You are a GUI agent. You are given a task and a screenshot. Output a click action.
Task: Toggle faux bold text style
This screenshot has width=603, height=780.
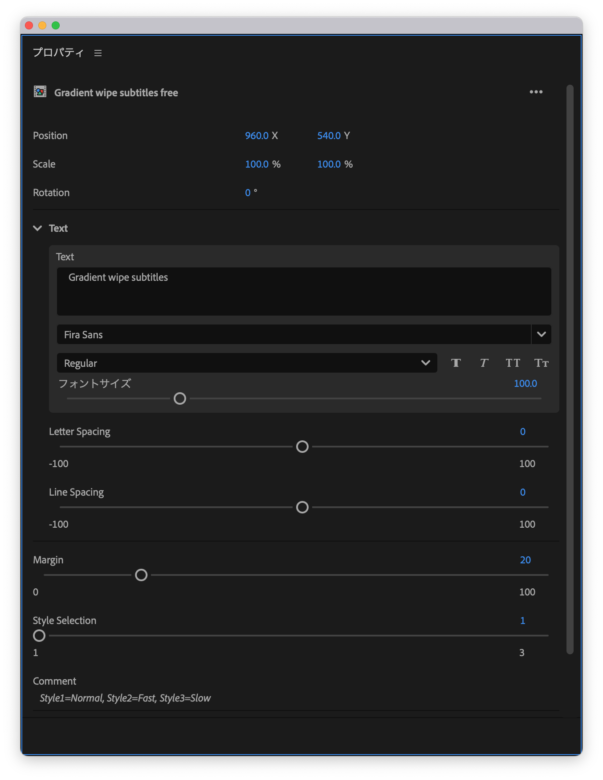[456, 363]
